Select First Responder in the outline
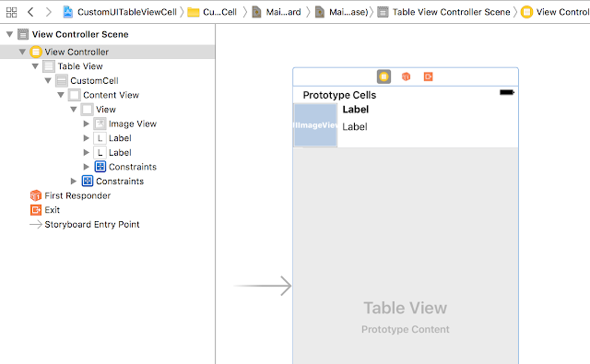The image size is (590, 364). coord(70,195)
